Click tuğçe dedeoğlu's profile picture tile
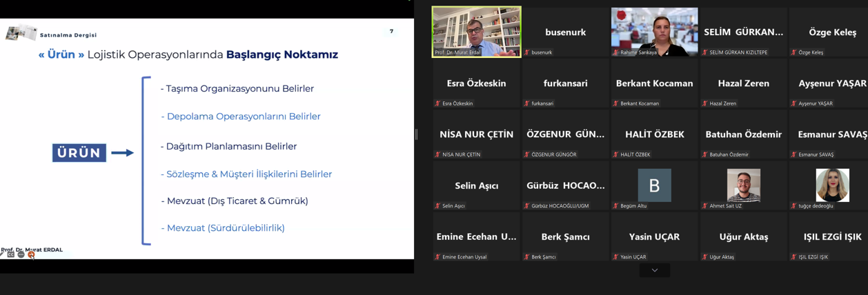 coord(832,184)
